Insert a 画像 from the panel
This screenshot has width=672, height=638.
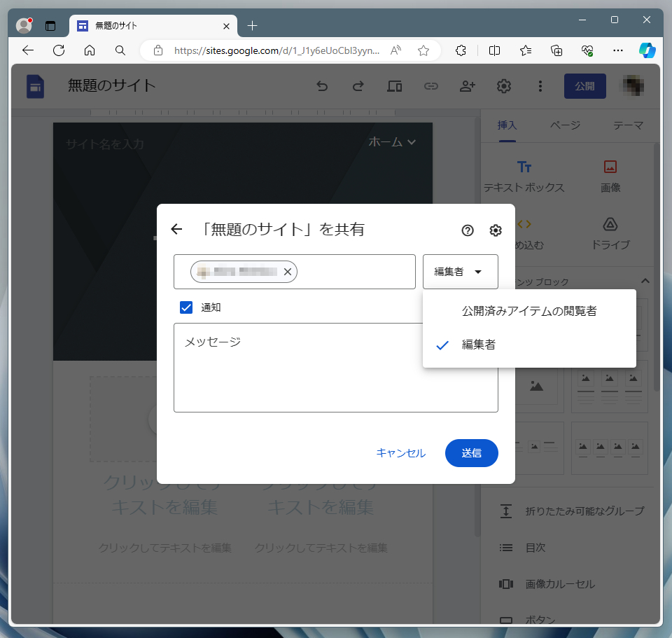click(610, 176)
